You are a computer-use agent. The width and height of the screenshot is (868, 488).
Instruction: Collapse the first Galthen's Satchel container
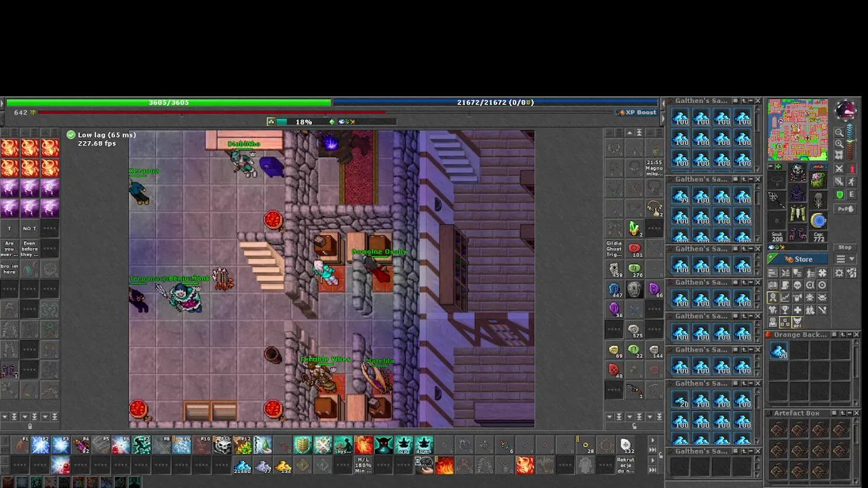(x=751, y=100)
